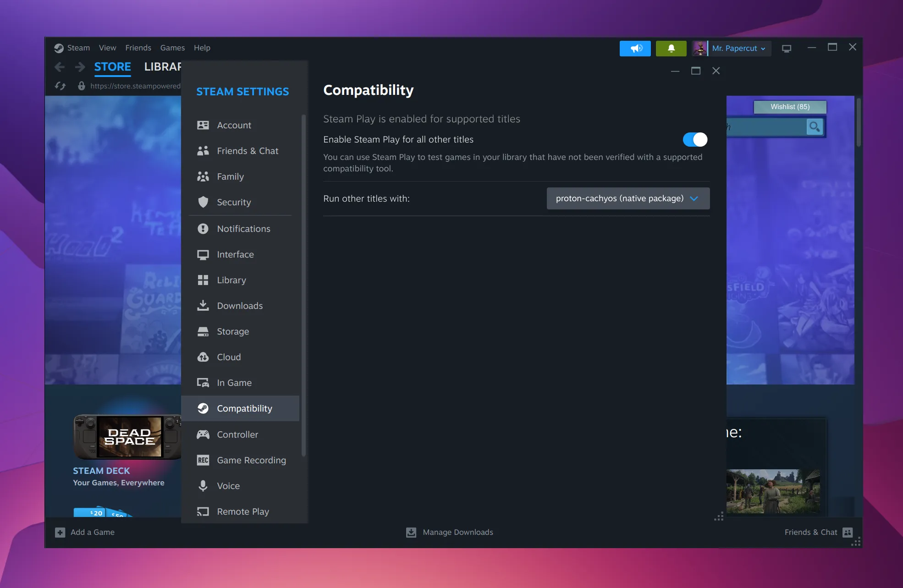Open the Friends menu
This screenshot has width=903, height=588.
coord(138,48)
